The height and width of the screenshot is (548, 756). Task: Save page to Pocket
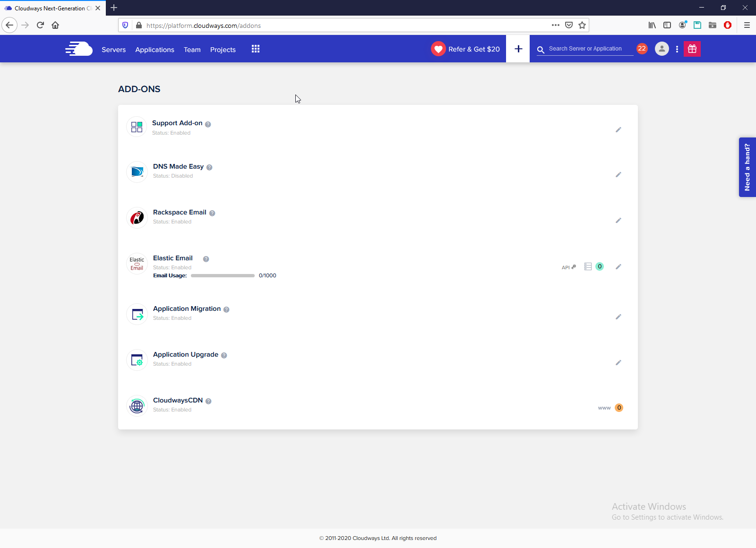pyautogui.click(x=569, y=25)
